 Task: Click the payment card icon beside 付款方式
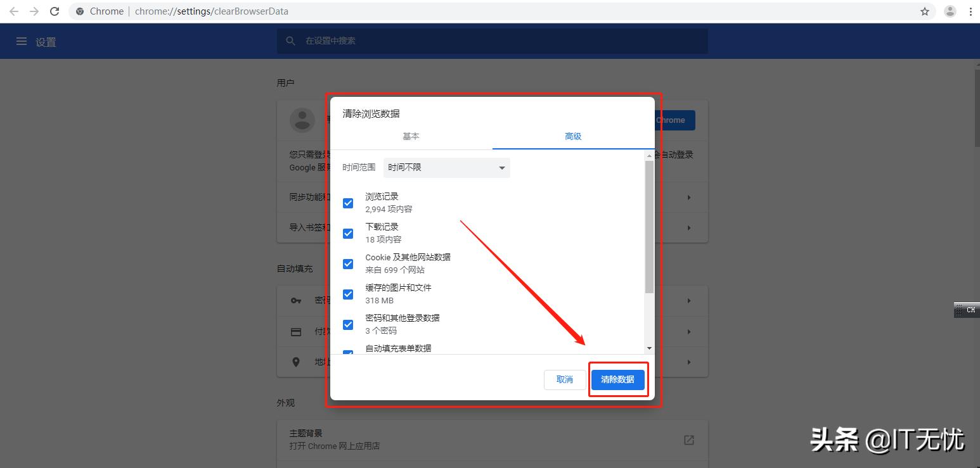[296, 331]
